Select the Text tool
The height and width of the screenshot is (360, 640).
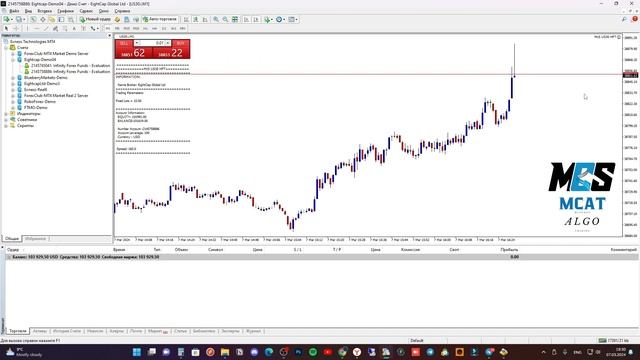(74, 28)
